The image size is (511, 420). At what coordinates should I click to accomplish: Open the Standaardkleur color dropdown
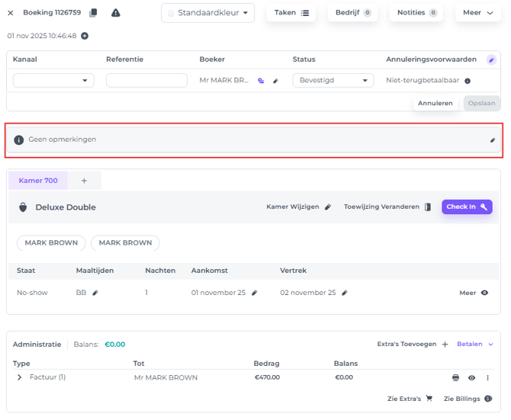pyautogui.click(x=208, y=13)
